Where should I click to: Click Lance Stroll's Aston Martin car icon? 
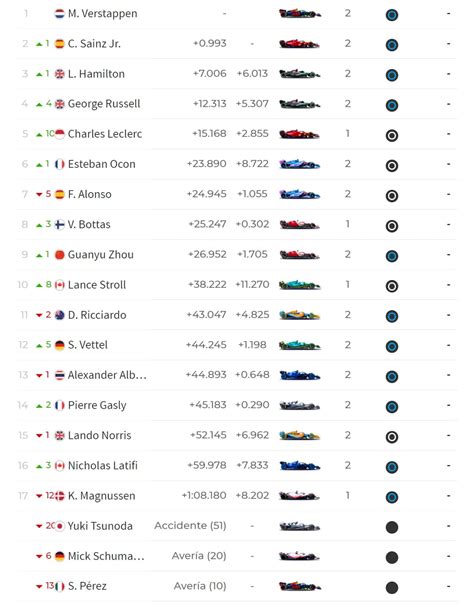(x=300, y=285)
